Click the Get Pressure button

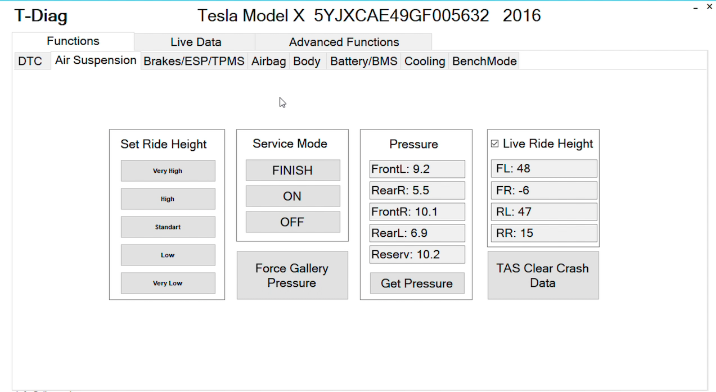tap(417, 283)
